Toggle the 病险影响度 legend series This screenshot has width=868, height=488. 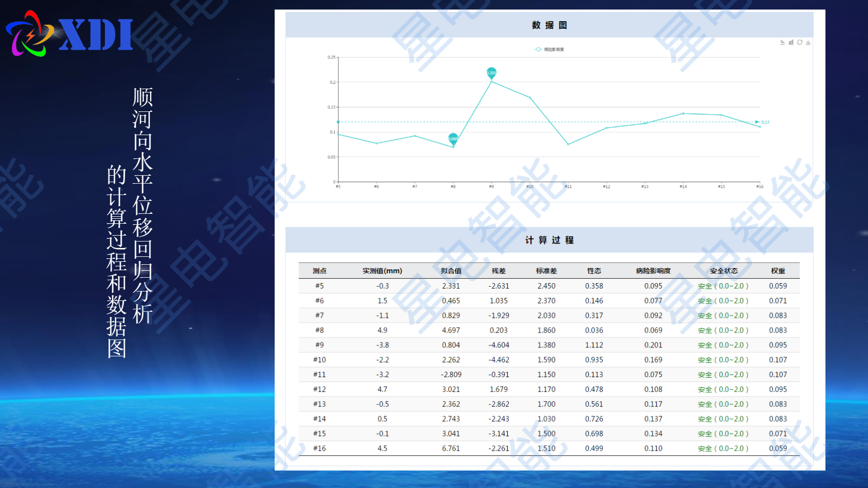549,49
